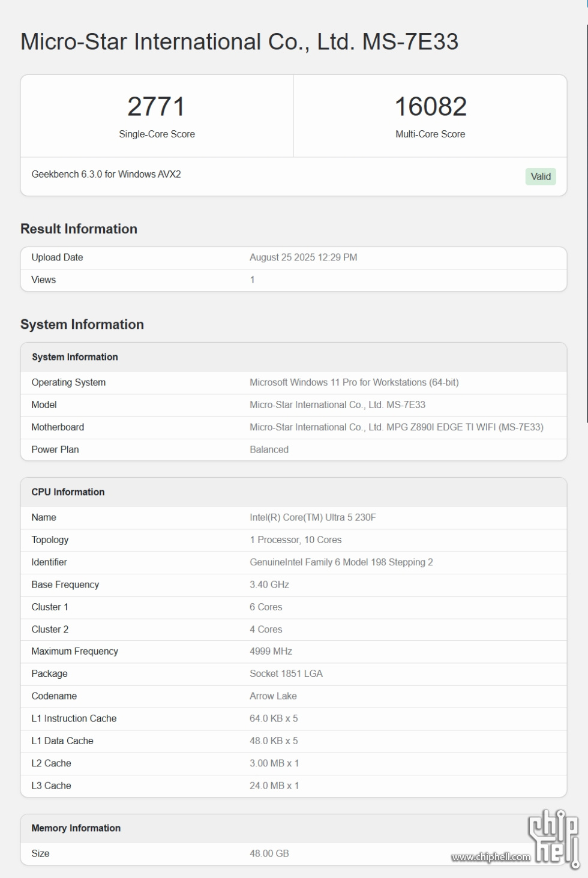
Task: Click the 'L2 Cache' row label
Action: [51, 763]
